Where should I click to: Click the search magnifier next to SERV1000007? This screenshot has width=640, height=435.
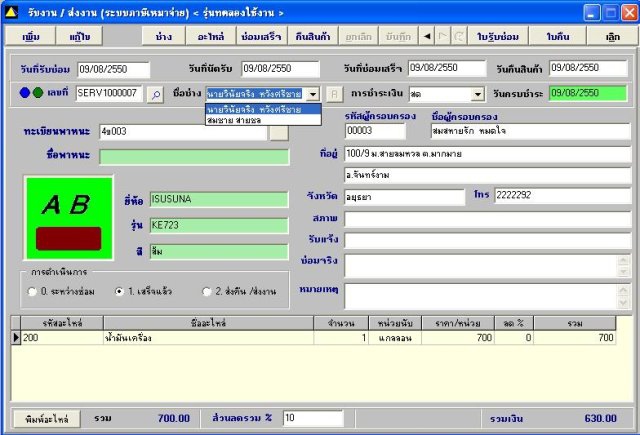(155, 95)
